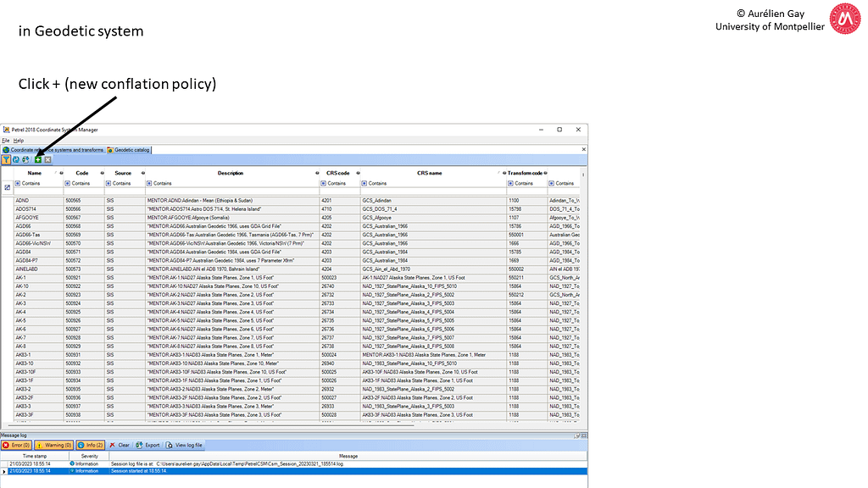Open the Contains operator dropdown under Description
This screenshot has width=868, height=488.
click(150, 183)
